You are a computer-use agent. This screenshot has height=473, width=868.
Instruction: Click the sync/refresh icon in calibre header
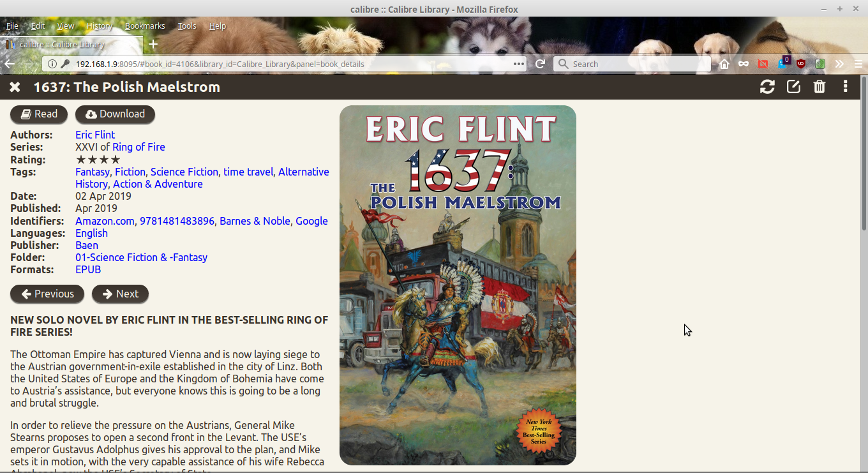click(767, 87)
